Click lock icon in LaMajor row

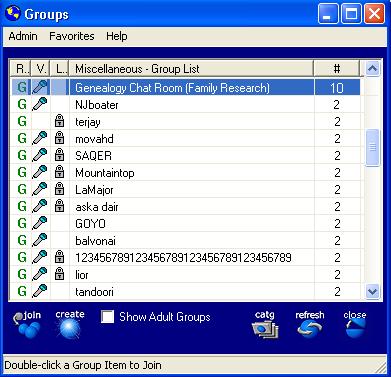(x=59, y=189)
